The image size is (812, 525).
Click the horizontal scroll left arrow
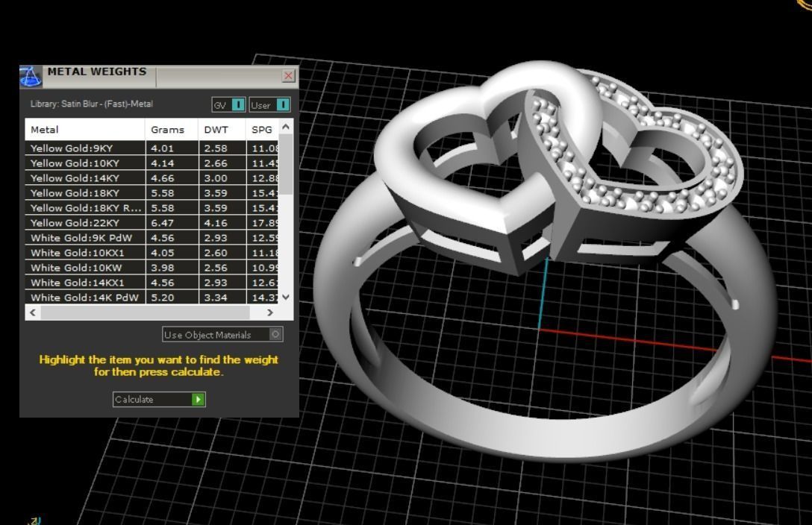(x=33, y=312)
